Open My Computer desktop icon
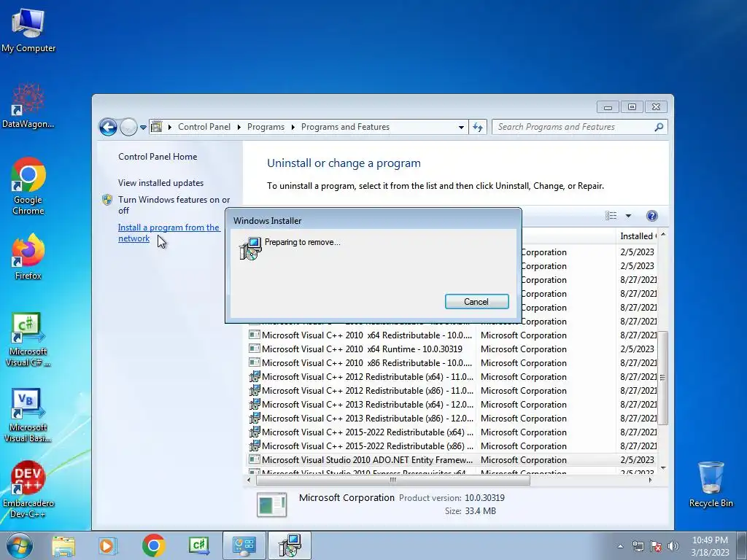 pyautogui.click(x=28, y=31)
